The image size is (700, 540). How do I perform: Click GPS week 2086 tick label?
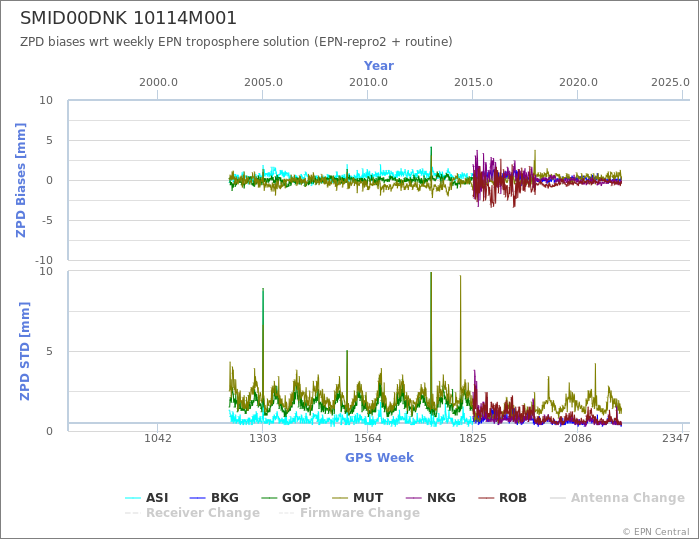click(x=578, y=438)
